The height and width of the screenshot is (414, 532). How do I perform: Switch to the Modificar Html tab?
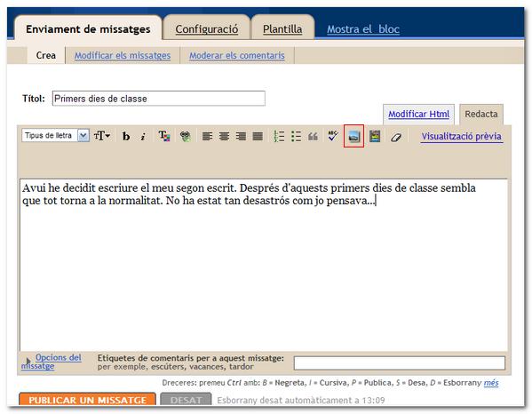point(418,114)
